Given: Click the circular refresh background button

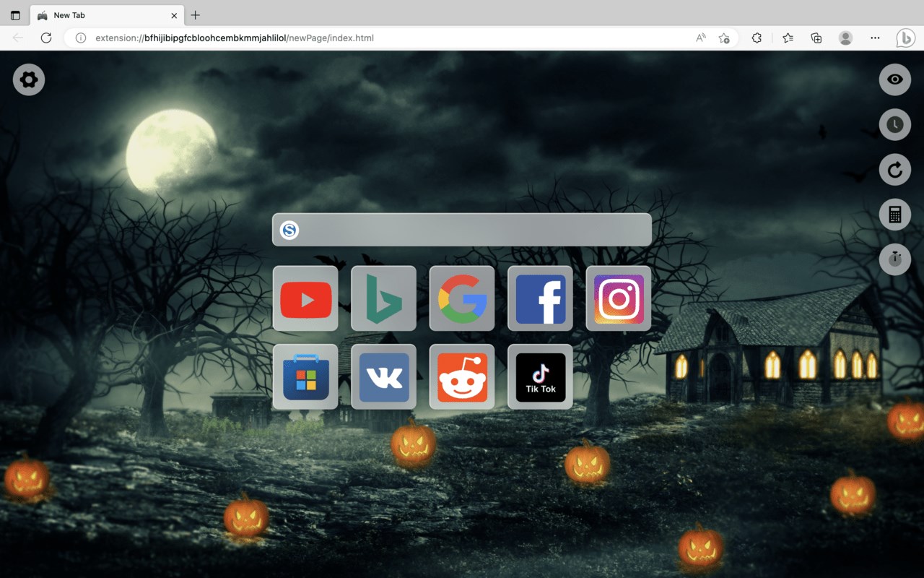Looking at the screenshot, I should click(x=895, y=170).
